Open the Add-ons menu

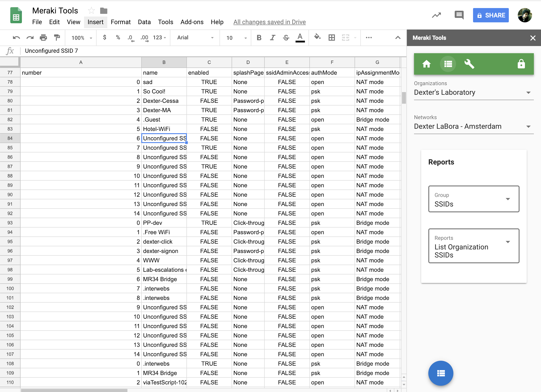192,22
